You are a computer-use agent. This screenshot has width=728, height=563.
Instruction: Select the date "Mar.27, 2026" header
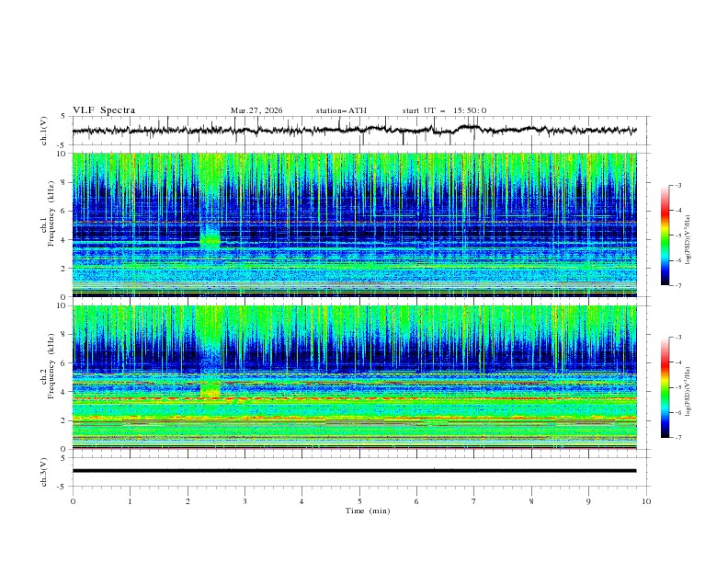[x=256, y=110]
